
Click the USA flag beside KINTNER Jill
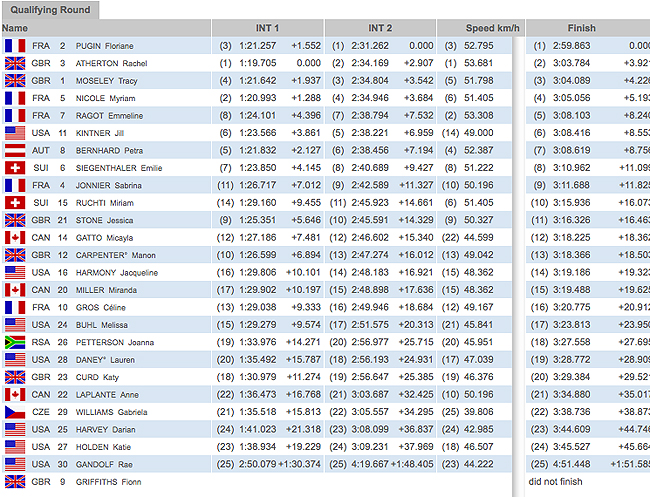[15, 133]
